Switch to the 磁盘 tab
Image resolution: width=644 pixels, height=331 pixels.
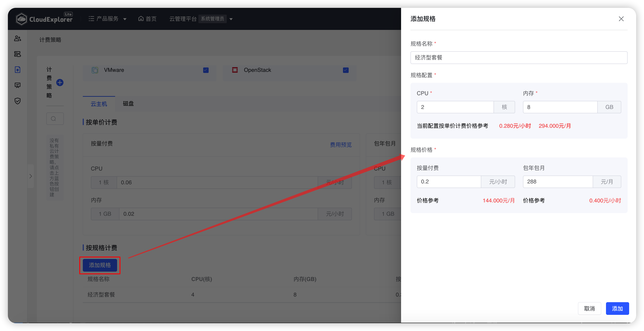(128, 103)
